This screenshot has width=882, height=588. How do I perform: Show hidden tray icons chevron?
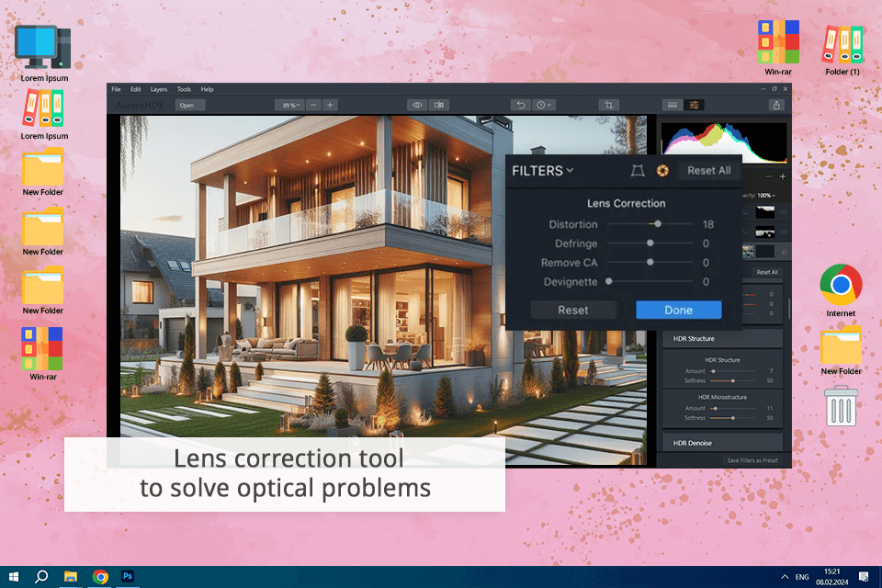784,577
